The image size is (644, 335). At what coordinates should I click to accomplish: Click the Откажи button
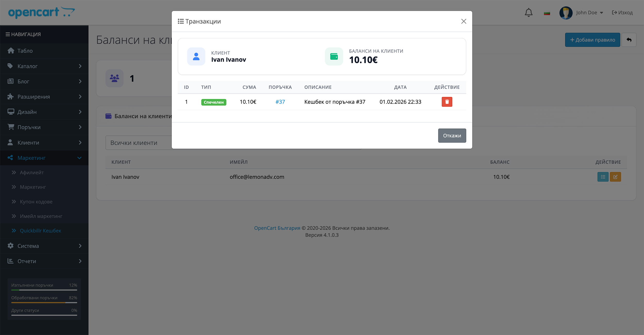pos(452,136)
